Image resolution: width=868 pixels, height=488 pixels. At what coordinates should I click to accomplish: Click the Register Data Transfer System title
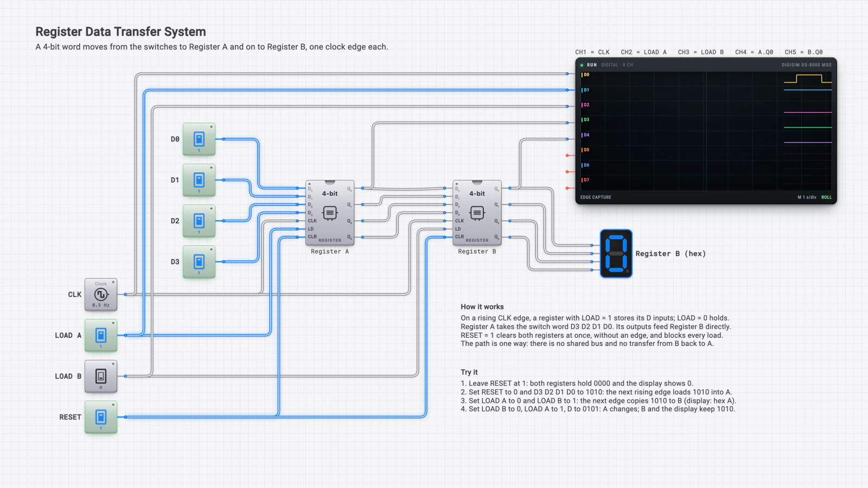120,32
